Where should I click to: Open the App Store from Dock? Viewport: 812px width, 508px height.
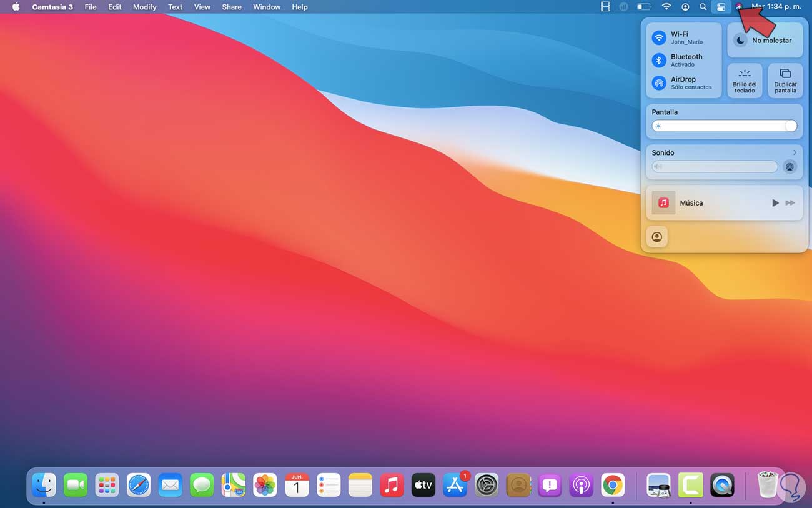click(455, 485)
